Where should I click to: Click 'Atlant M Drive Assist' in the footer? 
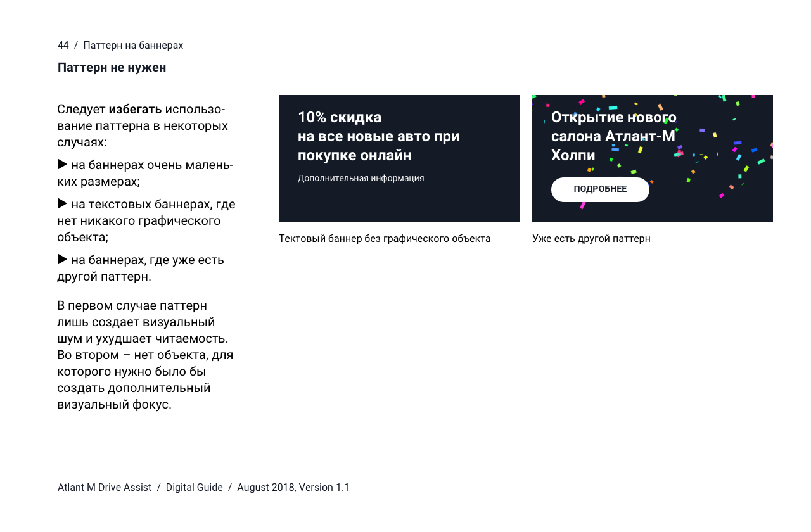click(x=105, y=488)
